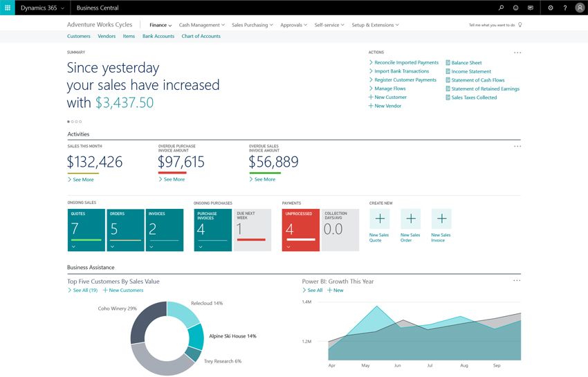Open Reconcile Imported Payments action
This screenshot has width=588, height=377.
[x=403, y=62]
